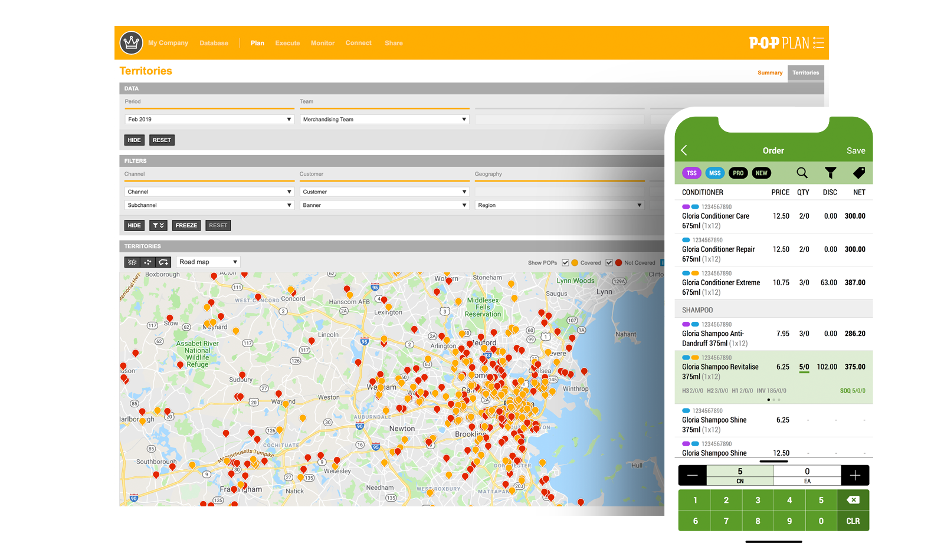Select Gloria Shampoo Anti-Dandruff 375ml row
This screenshot has width=944, height=560.
point(773,334)
